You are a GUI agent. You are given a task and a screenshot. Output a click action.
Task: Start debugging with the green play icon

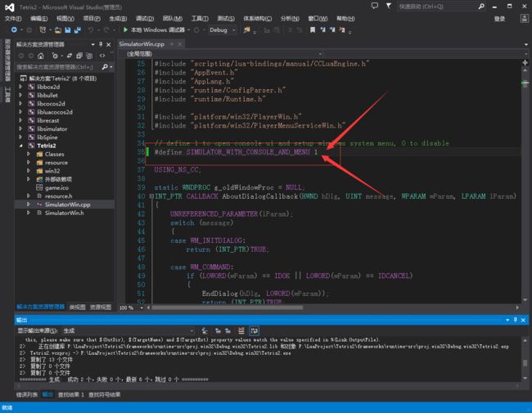(125, 29)
